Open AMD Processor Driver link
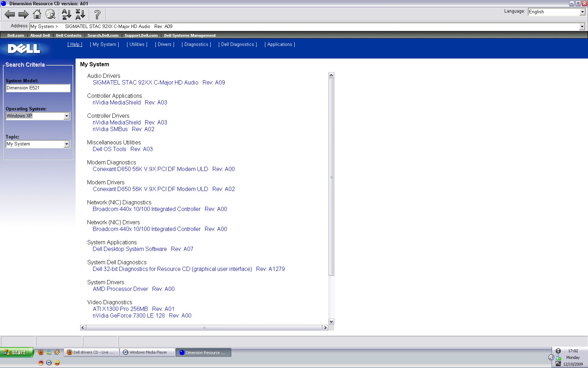Image resolution: width=588 pixels, height=368 pixels. tap(134, 289)
